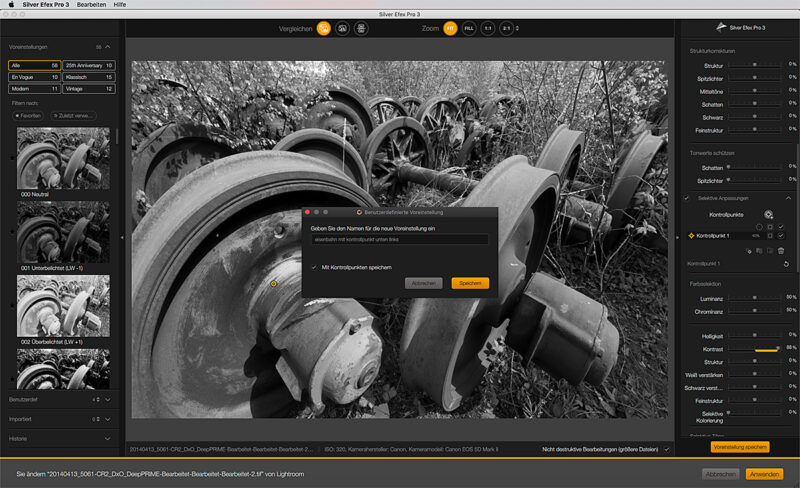Select the side-by-side compare view icon
This screenshot has height=488, width=800.
click(x=361, y=29)
